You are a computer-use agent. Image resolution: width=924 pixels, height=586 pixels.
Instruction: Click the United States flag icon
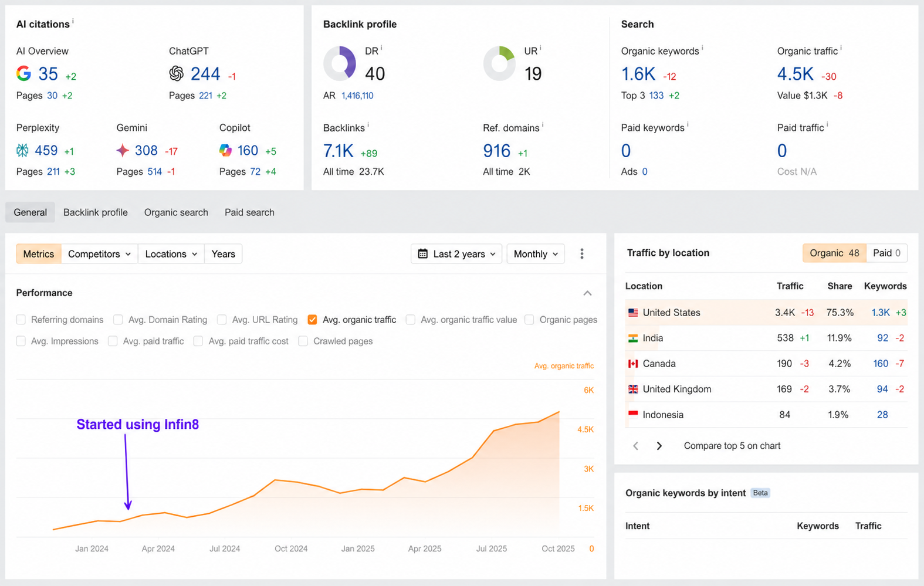pyautogui.click(x=633, y=313)
